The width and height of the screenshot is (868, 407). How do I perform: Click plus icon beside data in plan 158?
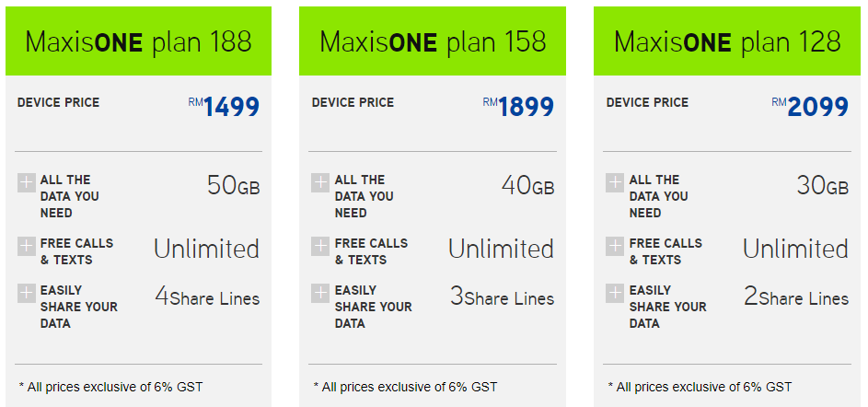tap(320, 182)
